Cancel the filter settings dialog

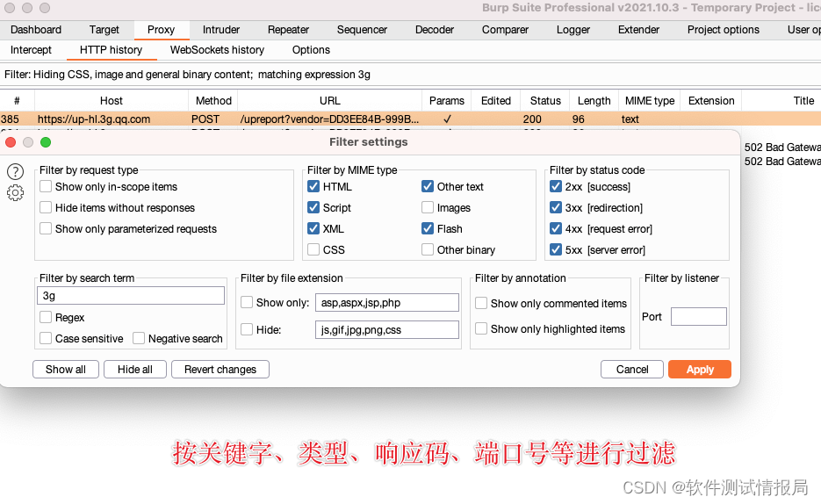(632, 369)
